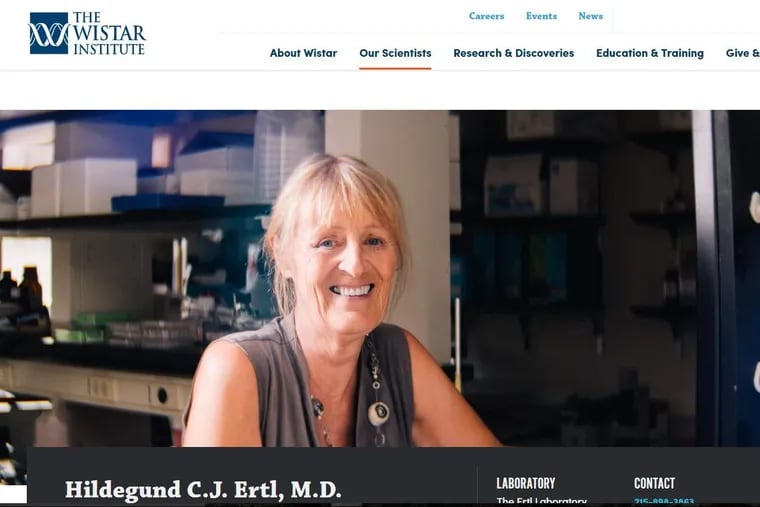Click the Wistar Institute logo
The image size is (760, 507).
tap(87, 33)
